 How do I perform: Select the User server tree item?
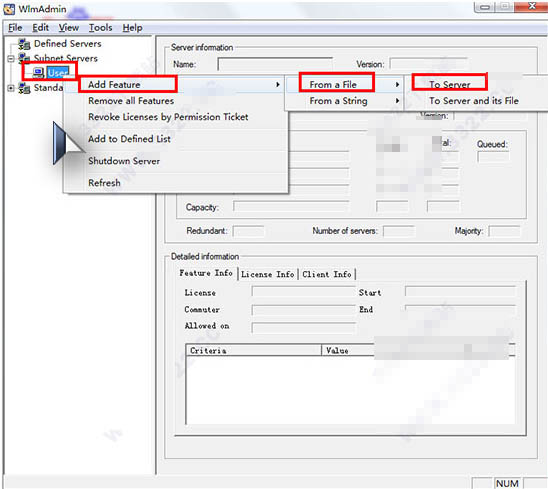click(x=58, y=73)
